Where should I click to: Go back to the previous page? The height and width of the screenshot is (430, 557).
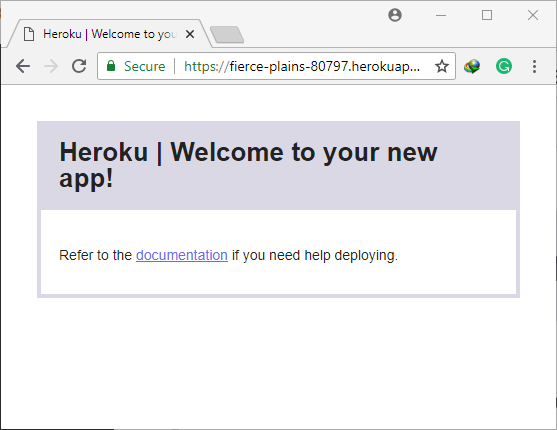(x=23, y=66)
